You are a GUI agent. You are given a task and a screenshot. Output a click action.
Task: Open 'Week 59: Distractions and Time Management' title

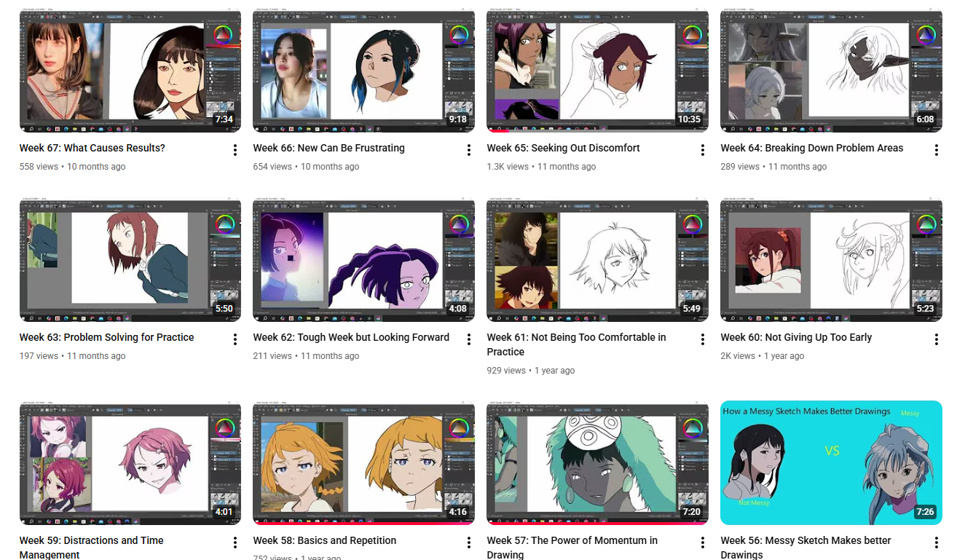tap(92, 548)
